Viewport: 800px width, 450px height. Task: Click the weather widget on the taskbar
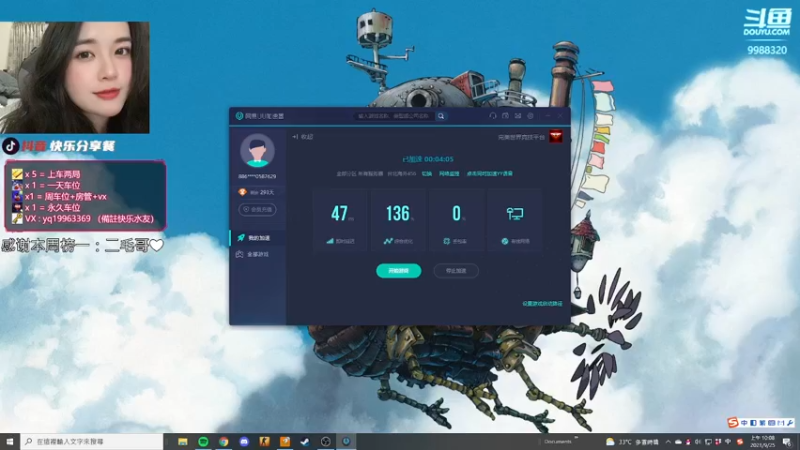[x=632, y=442]
